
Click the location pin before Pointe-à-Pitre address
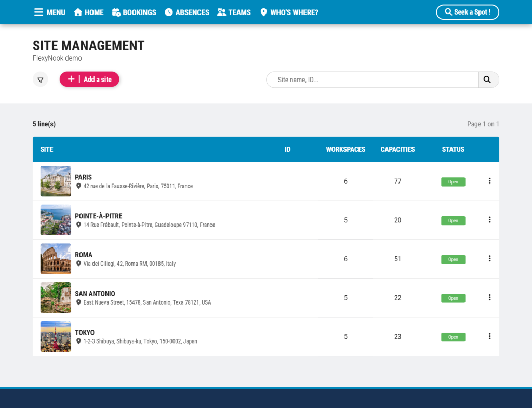78,225
